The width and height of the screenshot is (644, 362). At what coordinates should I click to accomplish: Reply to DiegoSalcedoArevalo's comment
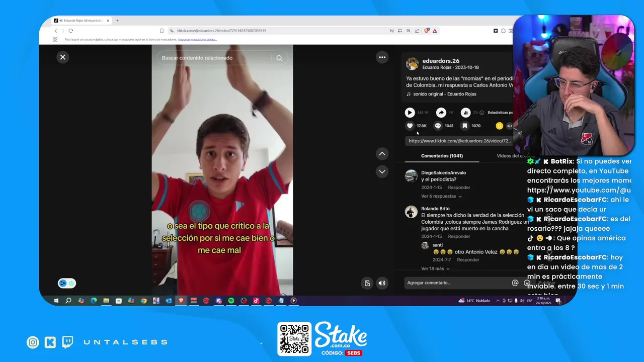(459, 188)
